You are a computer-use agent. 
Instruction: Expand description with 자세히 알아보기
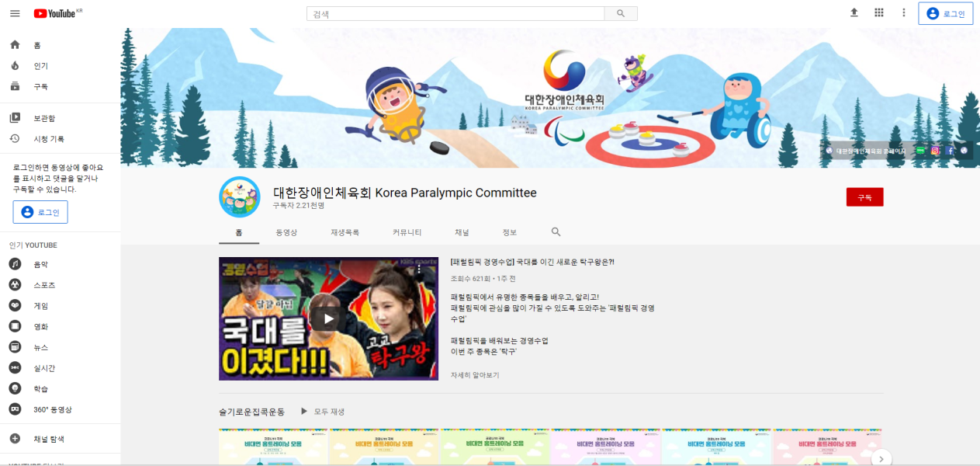click(x=475, y=375)
